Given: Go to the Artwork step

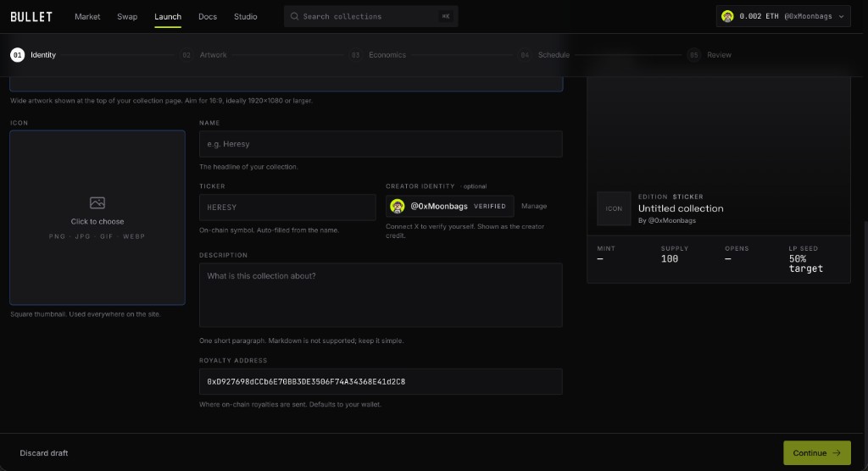Looking at the screenshot, I should coord(213,55).
